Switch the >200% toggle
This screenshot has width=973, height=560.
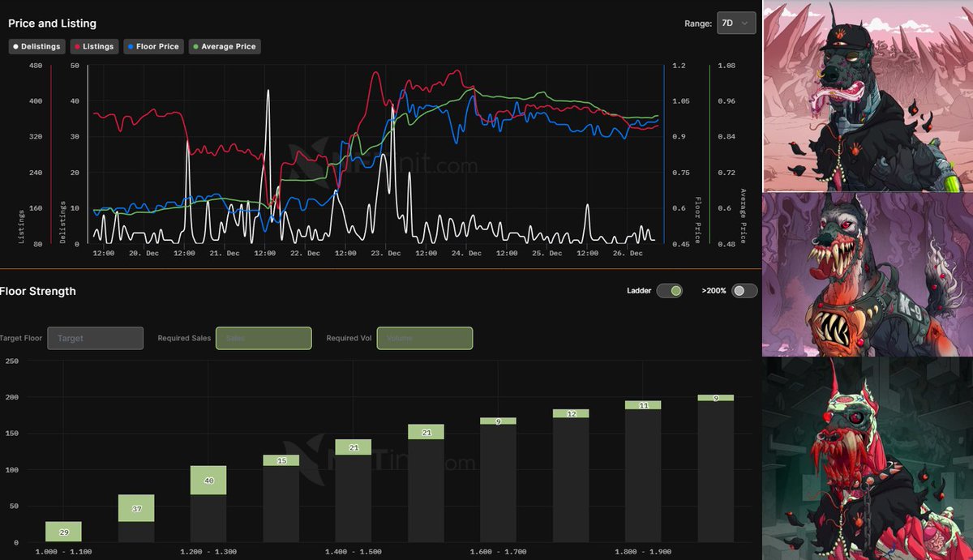click(x=744, y=290)
